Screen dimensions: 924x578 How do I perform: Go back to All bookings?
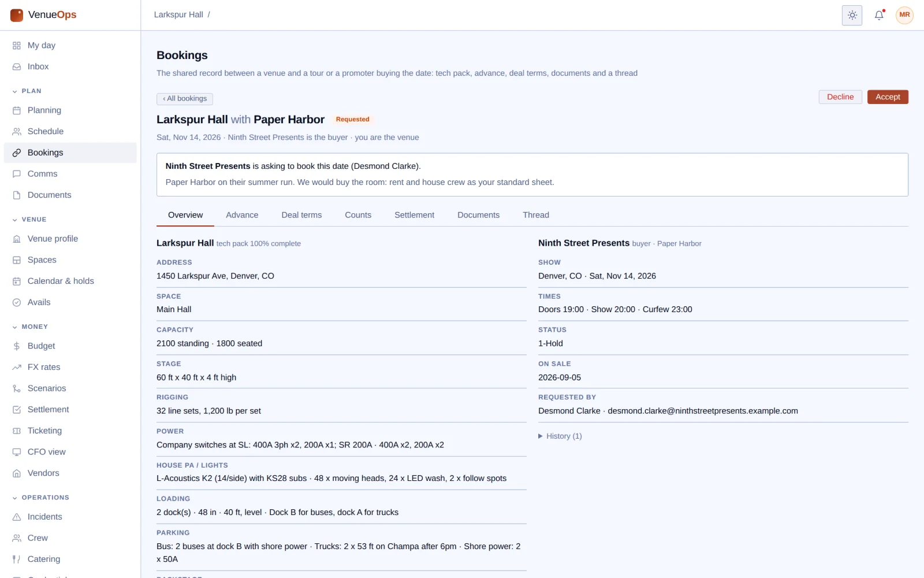point(185,99)
